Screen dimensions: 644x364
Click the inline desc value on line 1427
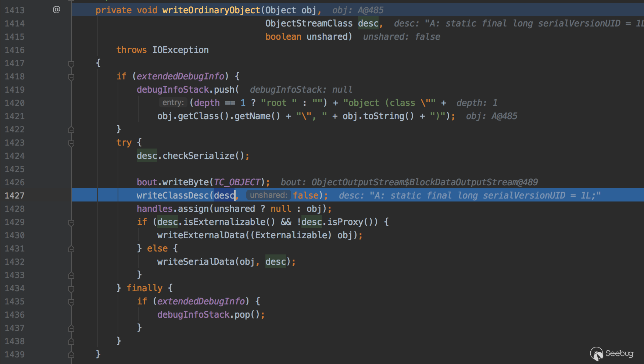click(x=470, y=195)
